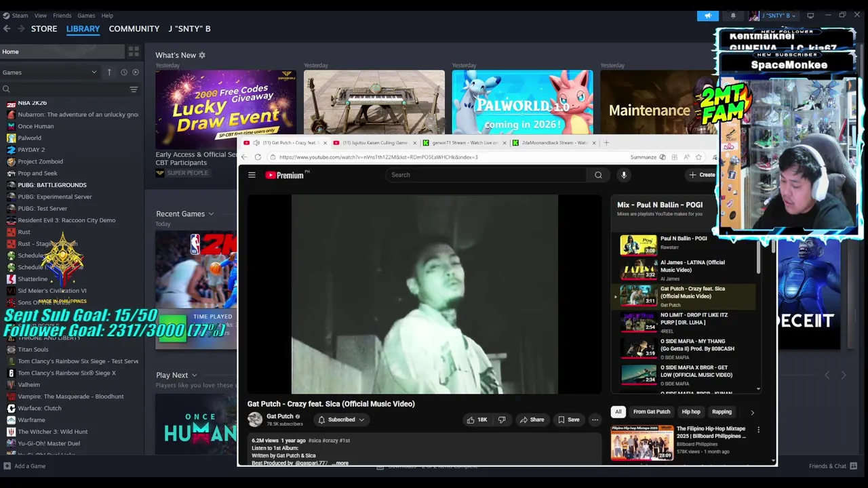Open the YouTube hamburger guide menu

click(252, 175)
